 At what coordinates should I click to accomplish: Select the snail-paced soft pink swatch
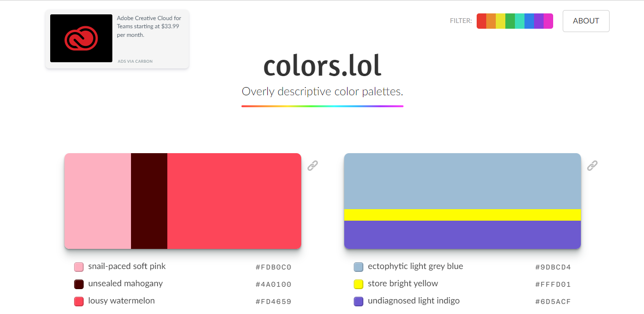(79, 267)
